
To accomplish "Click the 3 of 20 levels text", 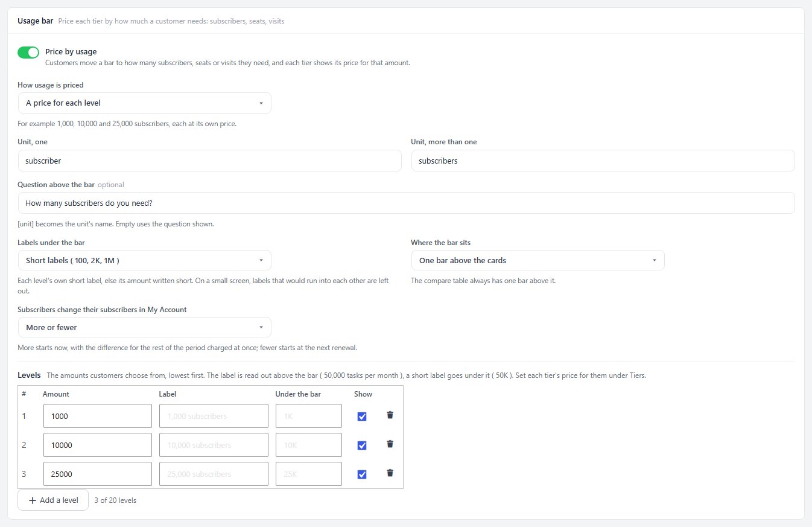I will (115, 500).
